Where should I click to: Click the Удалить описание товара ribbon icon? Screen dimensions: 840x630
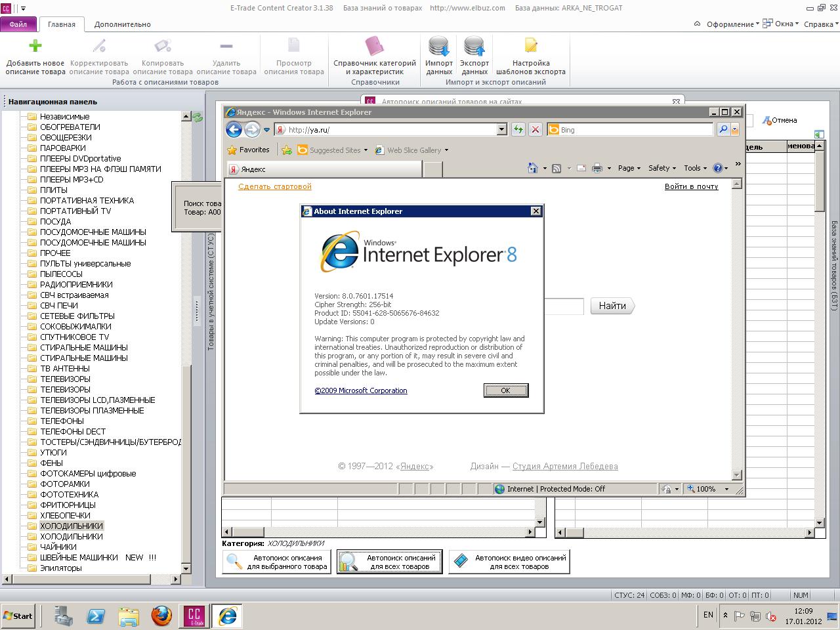(226, 46)
